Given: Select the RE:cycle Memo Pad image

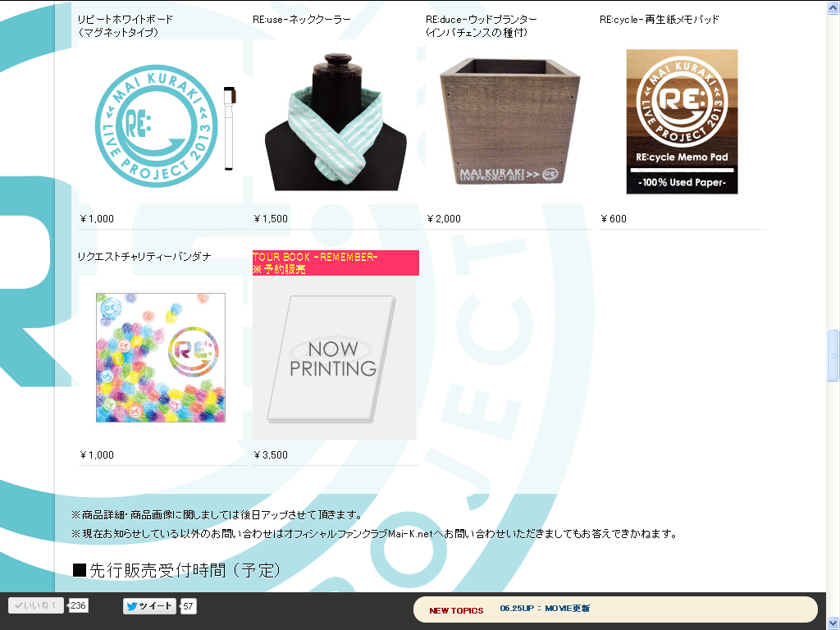Looking at the screenshot, I should pyautogui.click(x=682, y=121).
